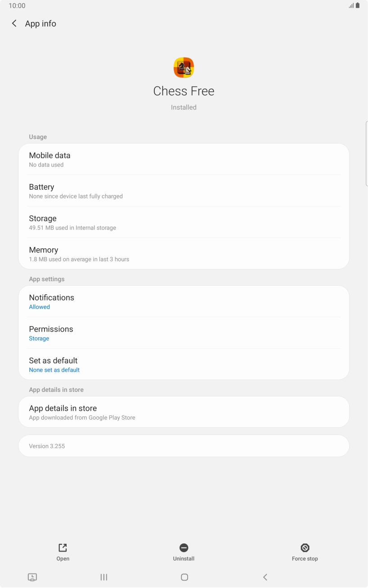Open Notifications settings
This screenshot has width=368, height=588.
click(184, 301)
